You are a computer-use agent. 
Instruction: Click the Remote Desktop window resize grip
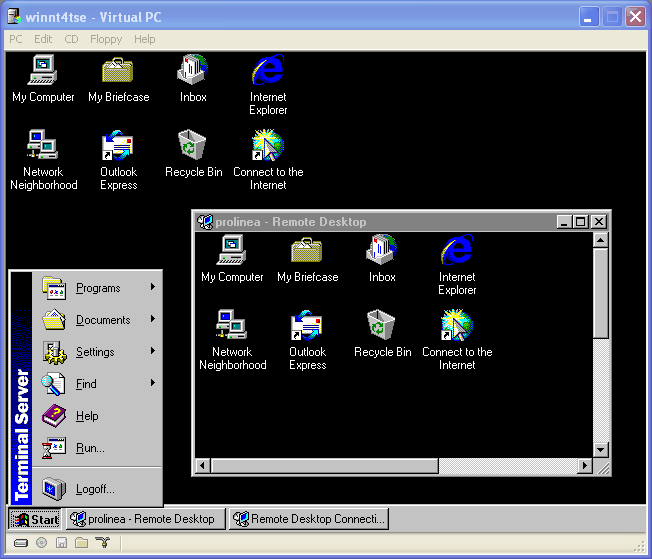603,467
